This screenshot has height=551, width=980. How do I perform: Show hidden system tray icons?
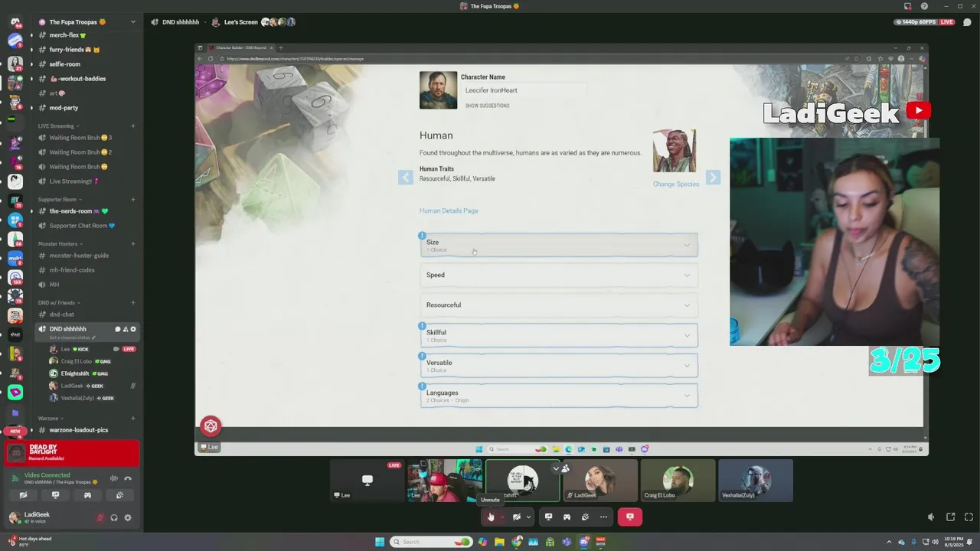point(890,542)
